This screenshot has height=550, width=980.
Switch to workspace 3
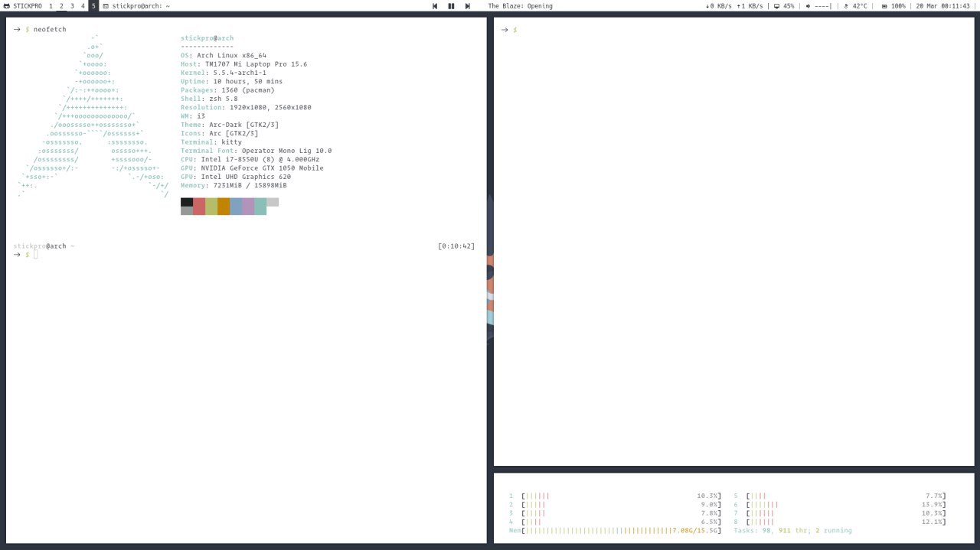72,6
